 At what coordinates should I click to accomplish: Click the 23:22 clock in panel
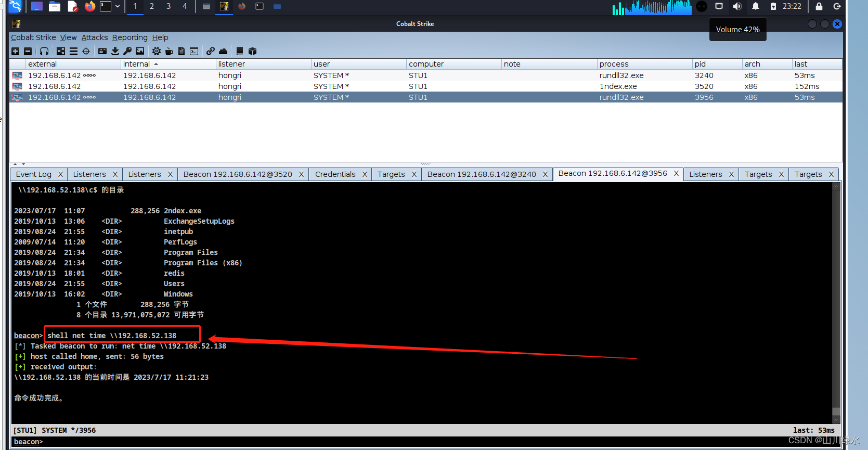[x=792, y=6]
